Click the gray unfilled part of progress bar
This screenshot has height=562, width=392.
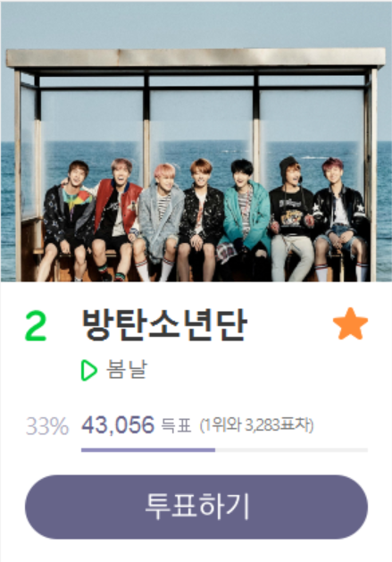pyautogui.click(x=291, y=449)
